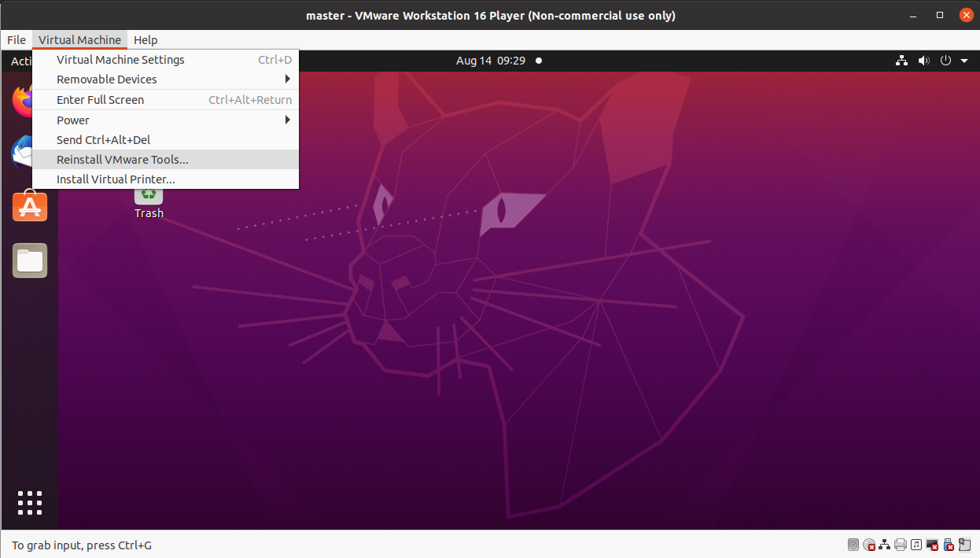Click the volume icon to adjust sound
This screenshot has width=980, height=558.
[x=923, y=61]
